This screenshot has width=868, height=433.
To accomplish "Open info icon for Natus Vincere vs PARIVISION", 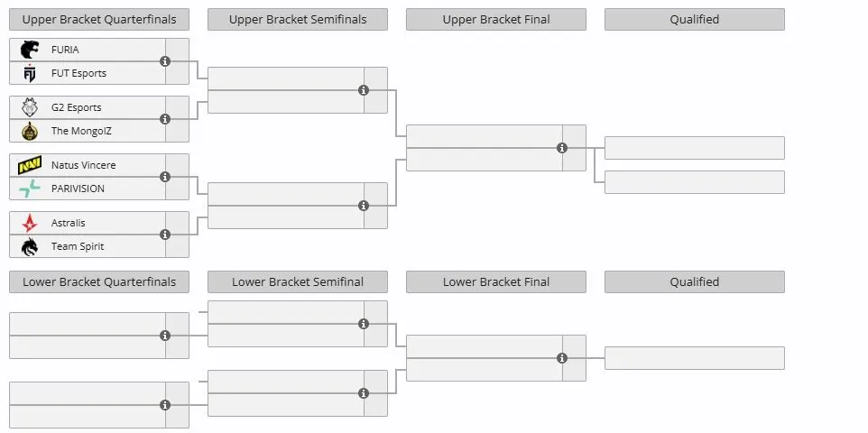I will click(x=164, y=177).
